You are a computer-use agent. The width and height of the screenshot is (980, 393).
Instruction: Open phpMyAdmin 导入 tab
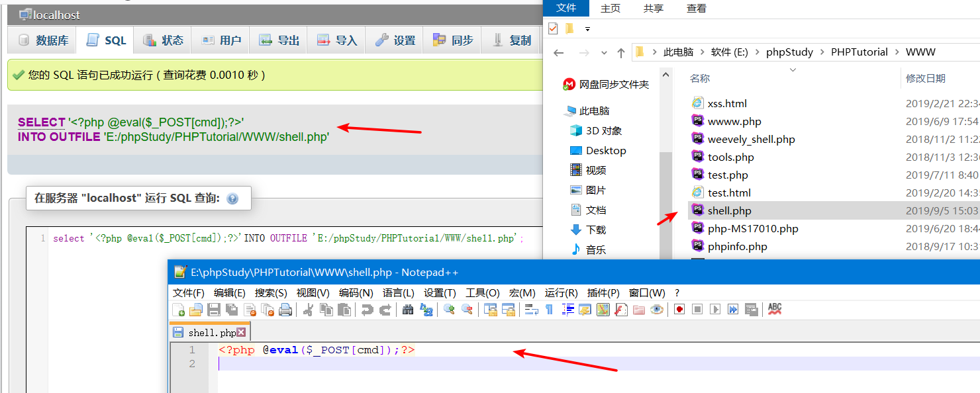[337, 40]
